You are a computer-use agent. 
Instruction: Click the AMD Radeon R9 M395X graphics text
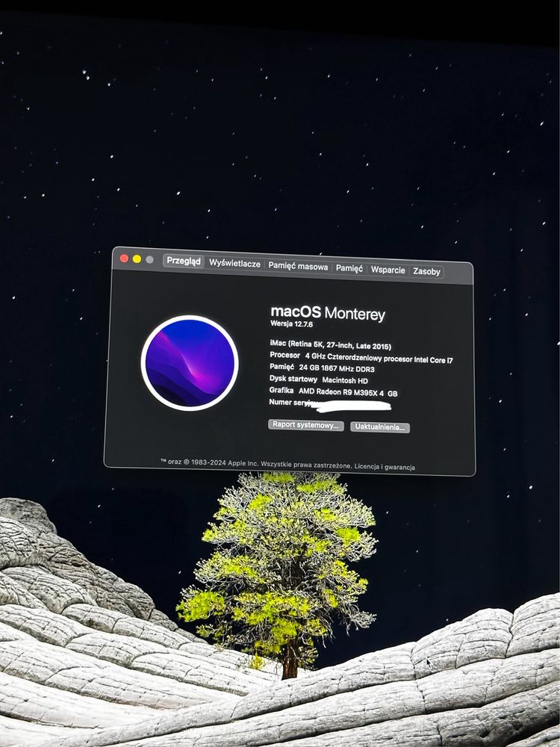click(348, 393)
